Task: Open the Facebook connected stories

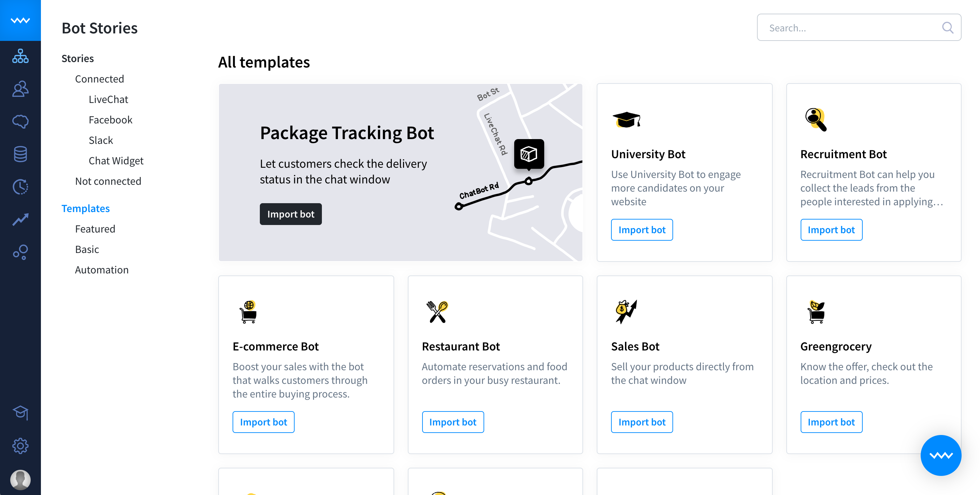Action: [110, 120]
